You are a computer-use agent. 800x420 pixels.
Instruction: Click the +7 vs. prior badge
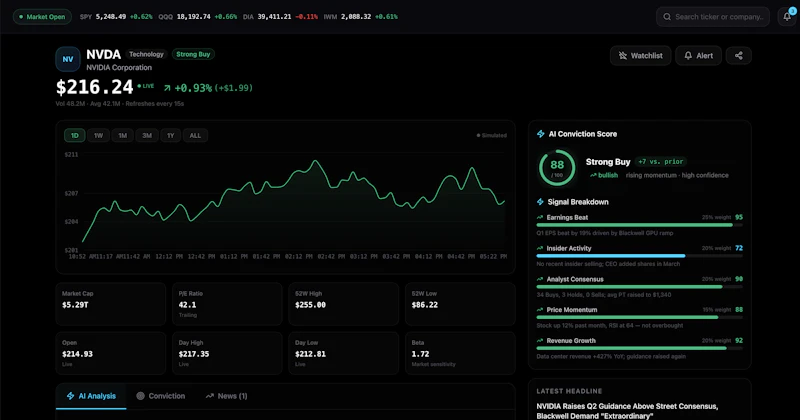[x=661, y=162]
